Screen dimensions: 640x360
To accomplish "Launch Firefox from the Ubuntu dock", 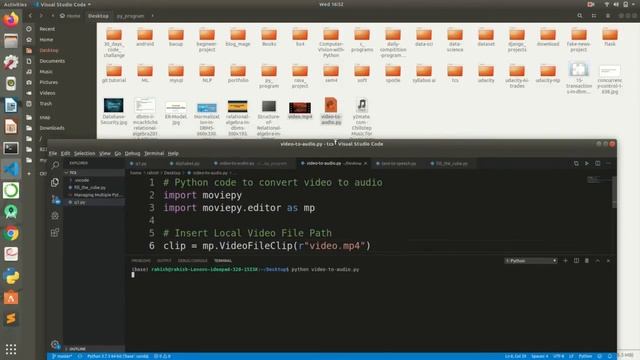I will pos(11,20).
